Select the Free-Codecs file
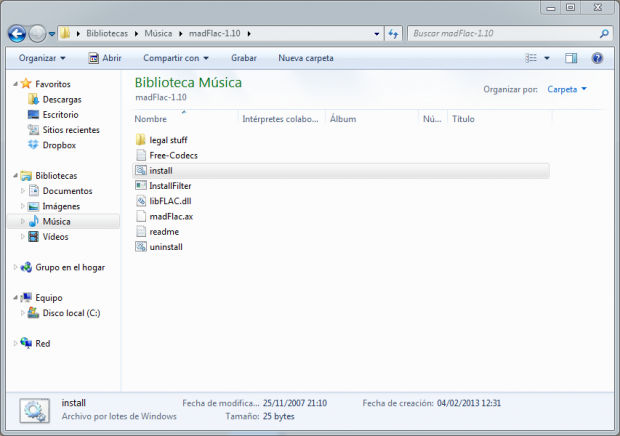The width and height of the screenshot is (620, 436). click(166, 155)
